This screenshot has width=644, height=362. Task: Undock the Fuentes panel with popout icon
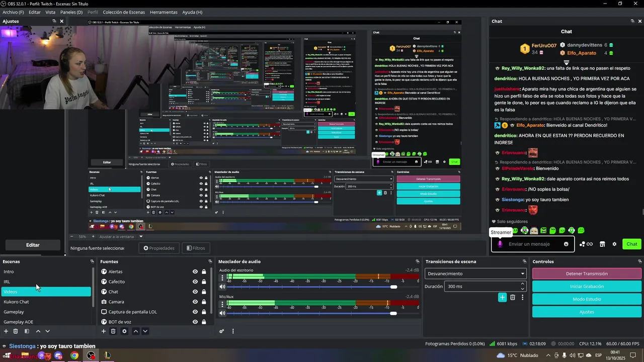click(210, 261)
